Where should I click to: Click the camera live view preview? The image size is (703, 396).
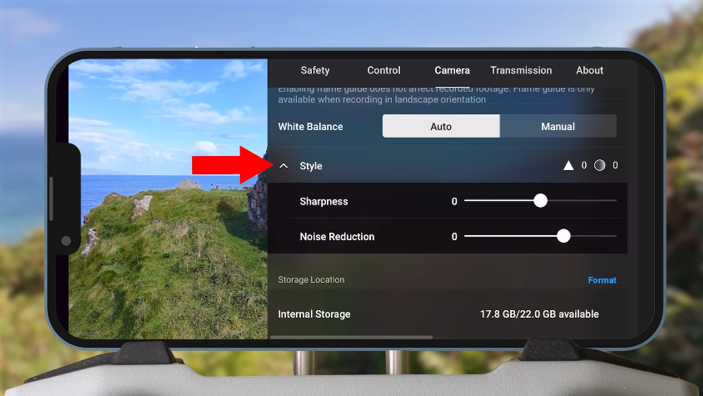[168, 199]
